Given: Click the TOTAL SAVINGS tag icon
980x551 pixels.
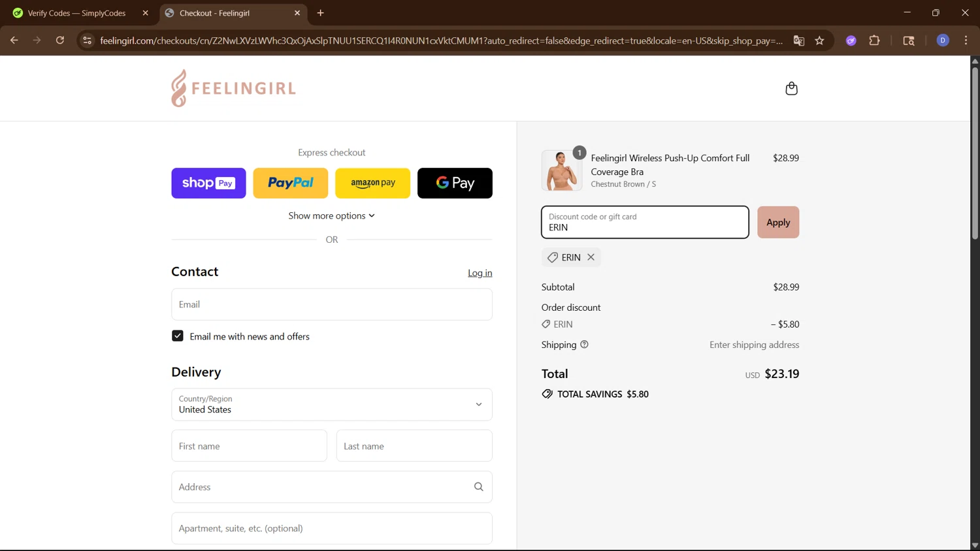Looking at the screenshot, I should (x=547, y=394).
